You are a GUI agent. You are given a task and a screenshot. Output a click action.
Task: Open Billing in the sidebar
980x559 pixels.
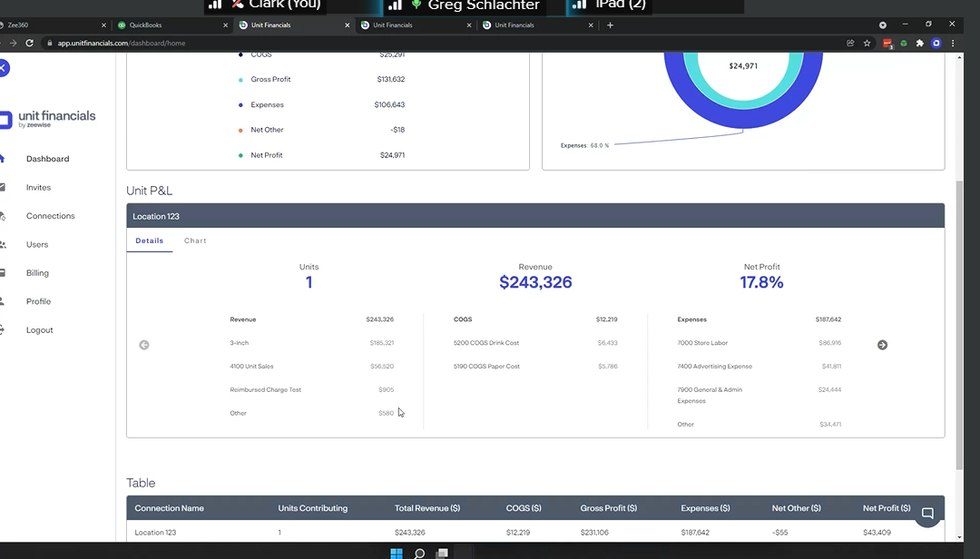pyautogui.click(x=37, y=273)
